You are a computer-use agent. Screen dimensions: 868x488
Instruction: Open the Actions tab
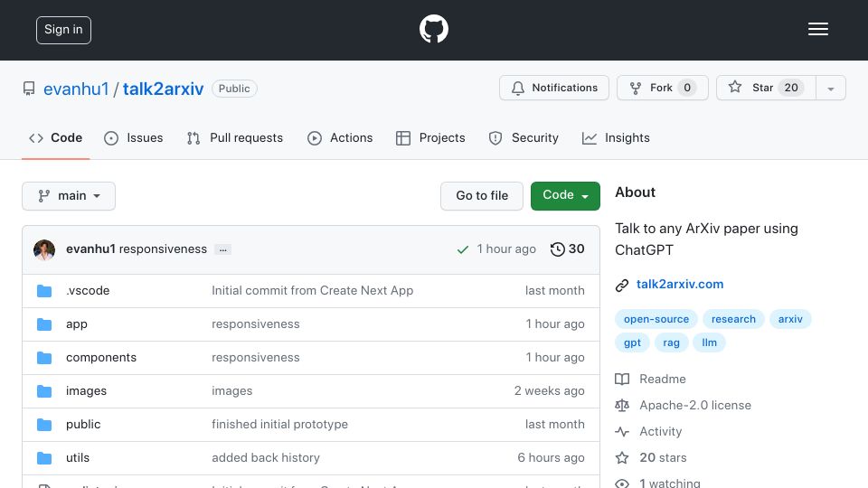pos(340,137)
